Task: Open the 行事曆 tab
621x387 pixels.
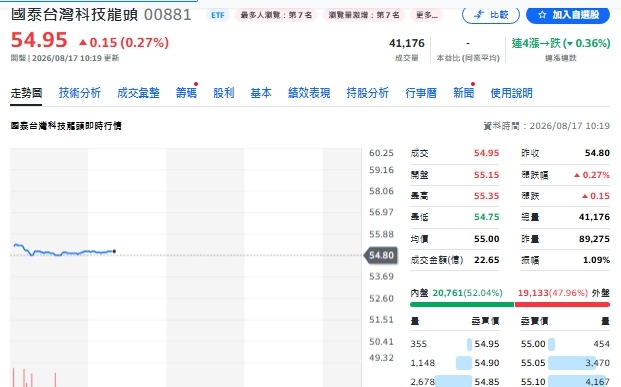Action: point(421,93)
